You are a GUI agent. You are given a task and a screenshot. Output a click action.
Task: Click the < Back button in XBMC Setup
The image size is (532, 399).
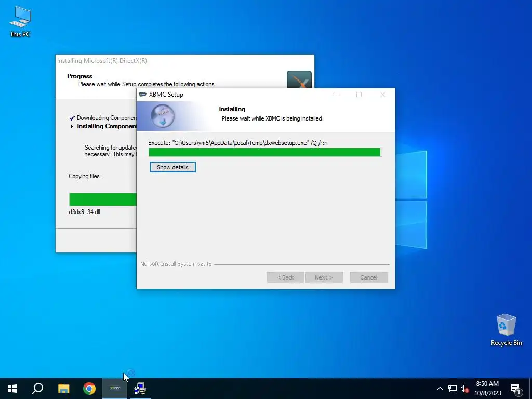285,277
